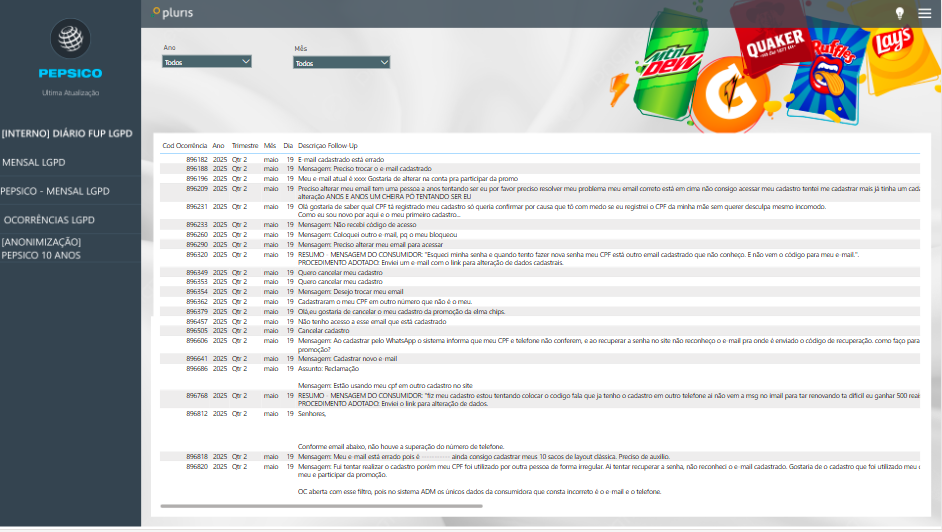942x532 pixels.
Task: Open [ANONIMIZAÇÃO] PEPSICO 10 ANOS page
Action: (41, 248)
